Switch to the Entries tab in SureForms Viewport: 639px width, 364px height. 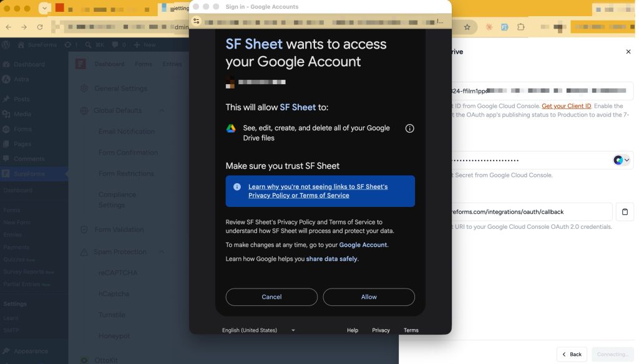coord(172,64)
